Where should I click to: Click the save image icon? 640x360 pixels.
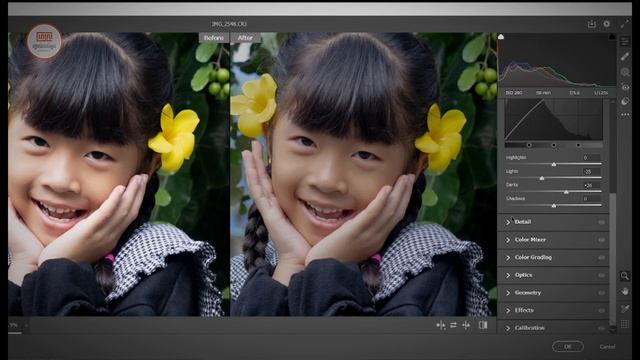(x=591, y=24)
